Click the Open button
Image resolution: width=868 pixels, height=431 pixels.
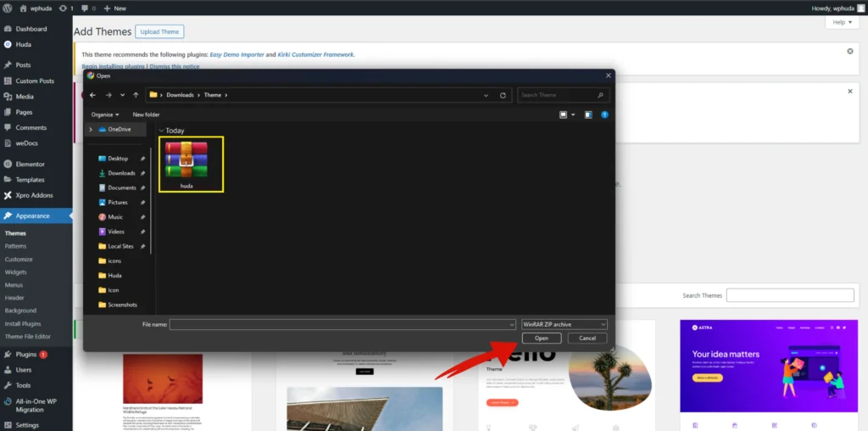(x=542, y=338)
